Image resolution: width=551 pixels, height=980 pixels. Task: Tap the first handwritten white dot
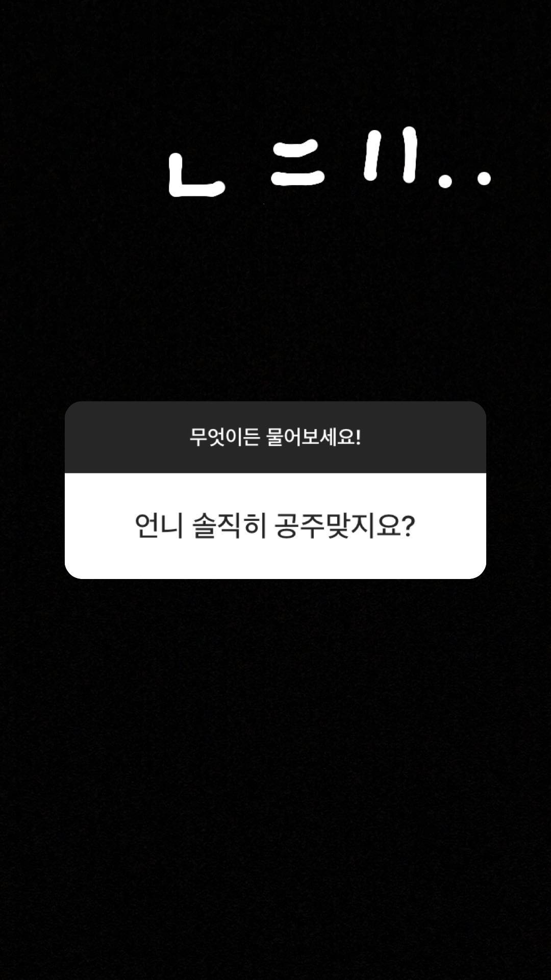(445, 180)
